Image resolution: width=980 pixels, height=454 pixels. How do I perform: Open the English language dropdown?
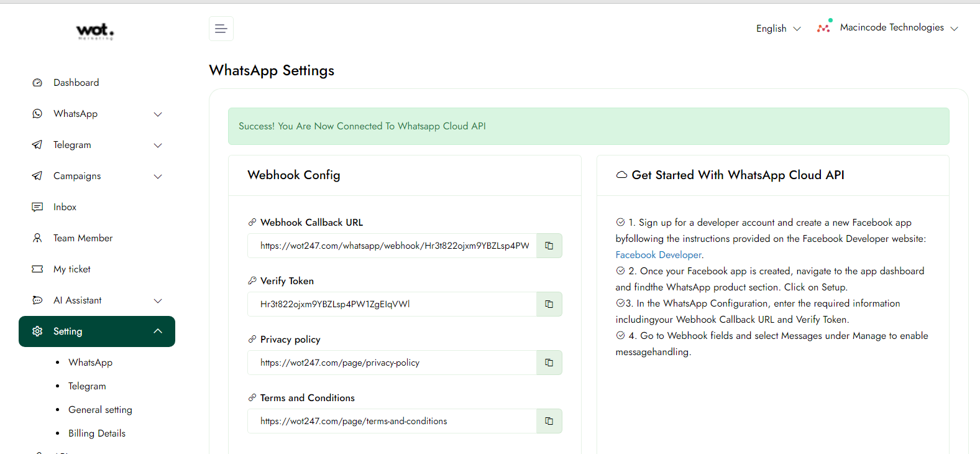(x=778, y=29)
